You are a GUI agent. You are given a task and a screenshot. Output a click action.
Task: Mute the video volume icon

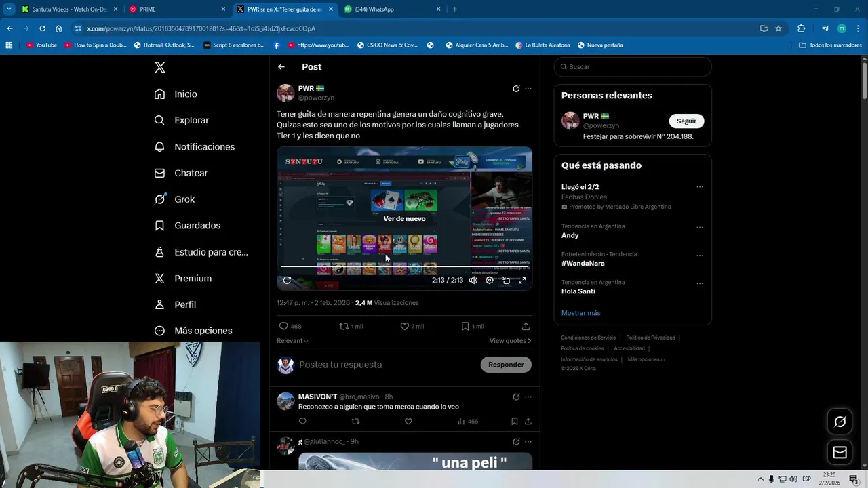point(473,280)
